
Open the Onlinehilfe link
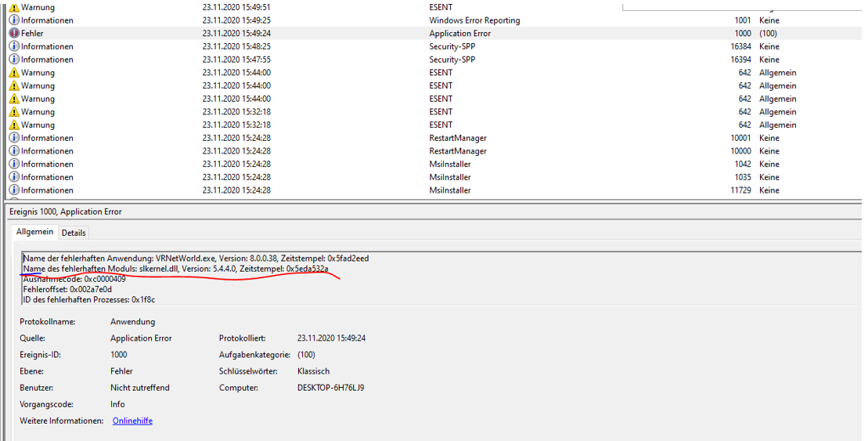coord(132,421)
